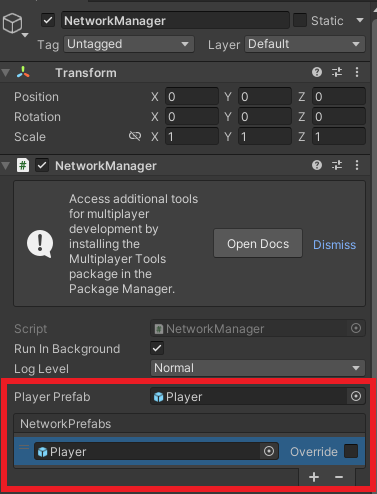Remove the selected NetworkPrefabs entry

[339, 477]
